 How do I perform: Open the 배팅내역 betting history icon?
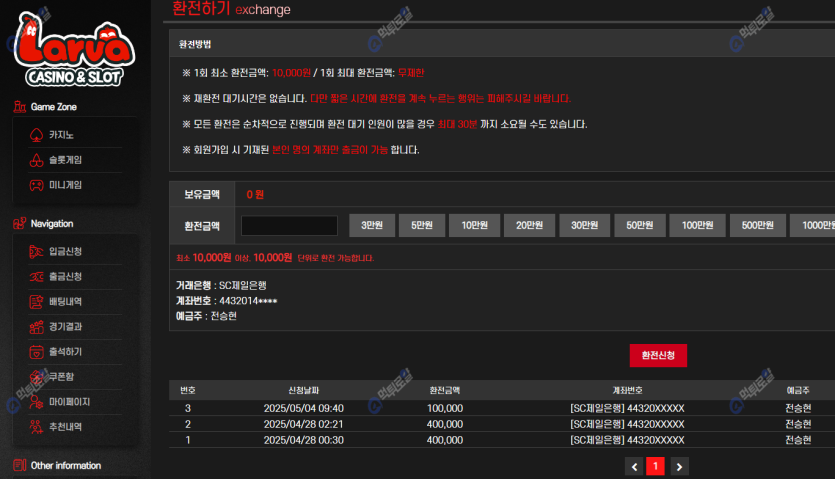(36, 301)
